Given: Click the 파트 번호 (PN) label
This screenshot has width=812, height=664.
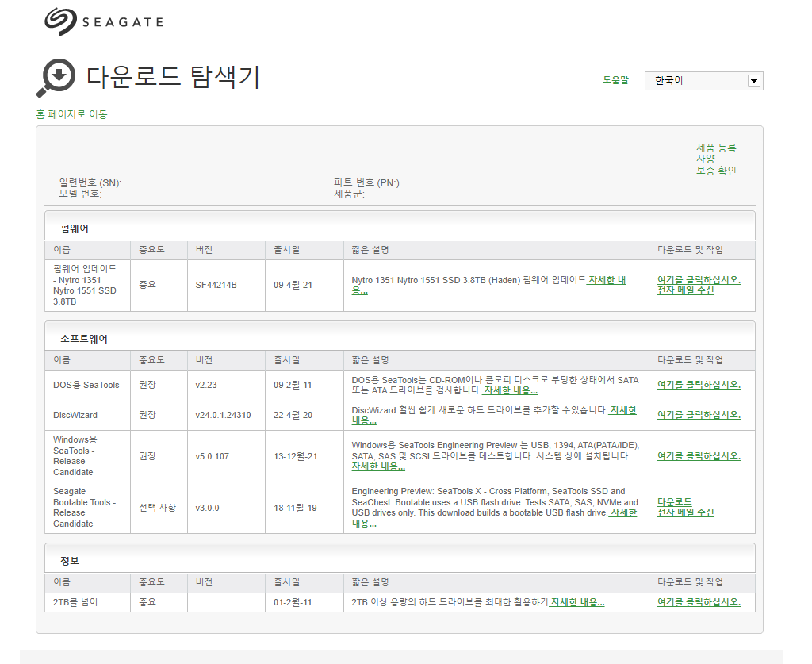Looking at the screenshot, I should click(366, 182).
